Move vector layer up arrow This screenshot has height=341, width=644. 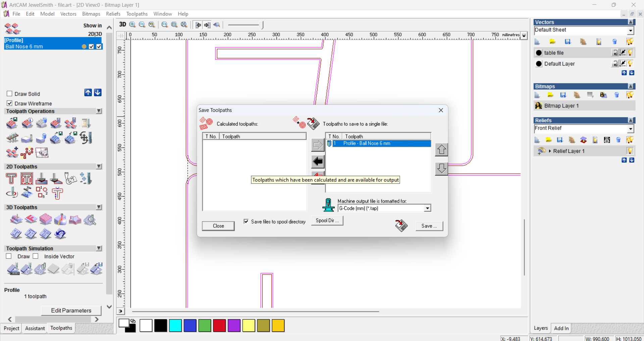pyautogui.click(x=624, y=73)
